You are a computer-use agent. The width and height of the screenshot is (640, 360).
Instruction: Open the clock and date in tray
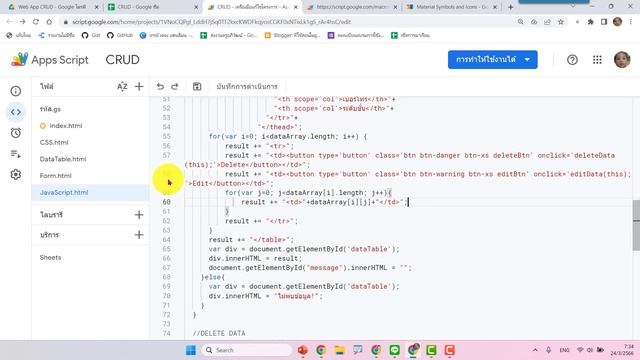pyautogui.click(x=622, y=350)
